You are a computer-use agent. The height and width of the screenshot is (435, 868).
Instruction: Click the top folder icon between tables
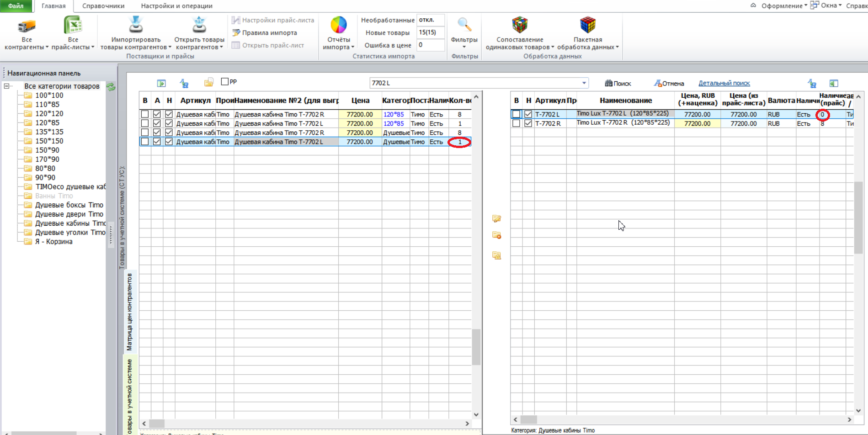[497, 219]
